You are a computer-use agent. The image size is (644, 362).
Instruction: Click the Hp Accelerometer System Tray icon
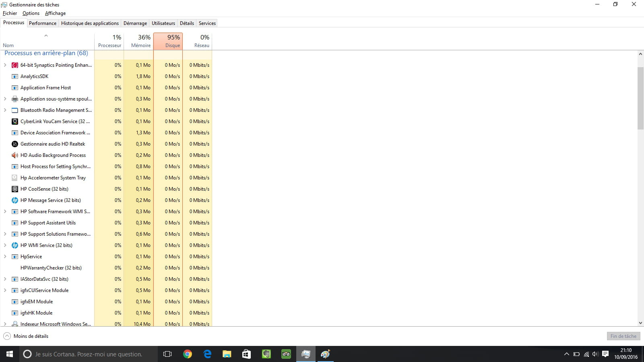(x=15, y=178)
